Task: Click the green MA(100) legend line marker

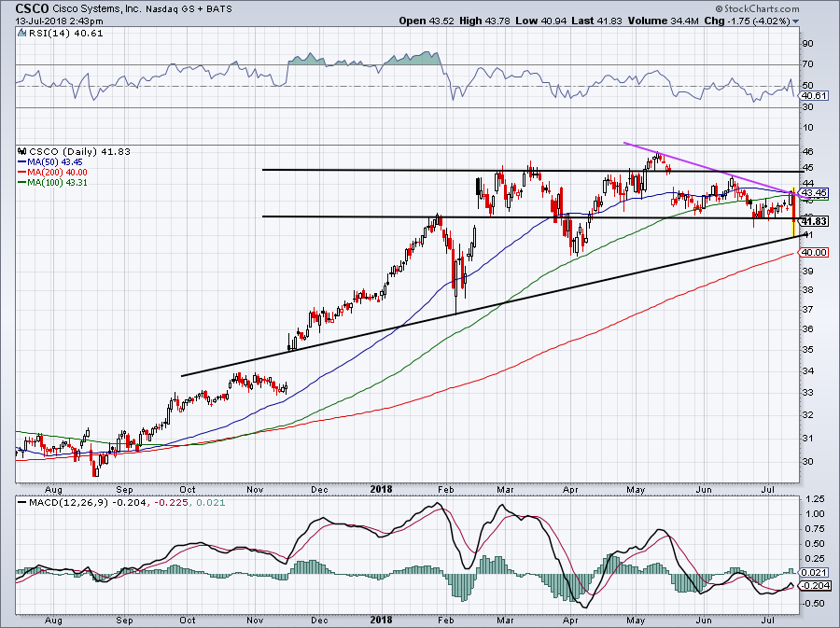Action: (22, 183)
